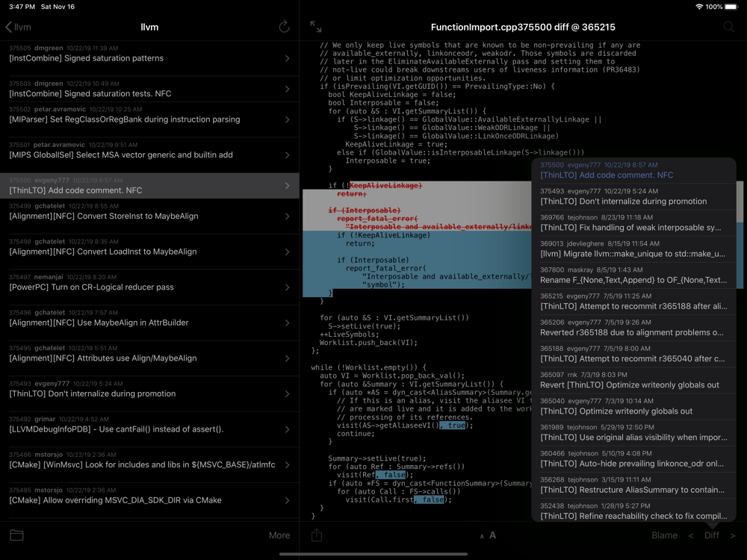The image size is (747, 560).
Task: Tap the Diff button
Action: pyautogui.click(x=712, y=535)
